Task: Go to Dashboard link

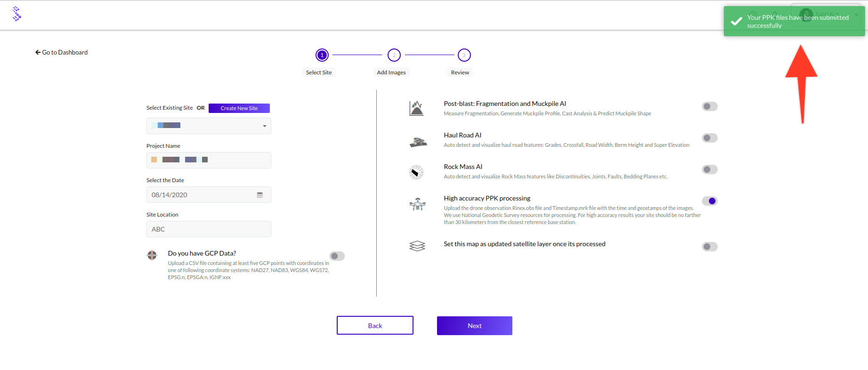Action: (61, 52)
